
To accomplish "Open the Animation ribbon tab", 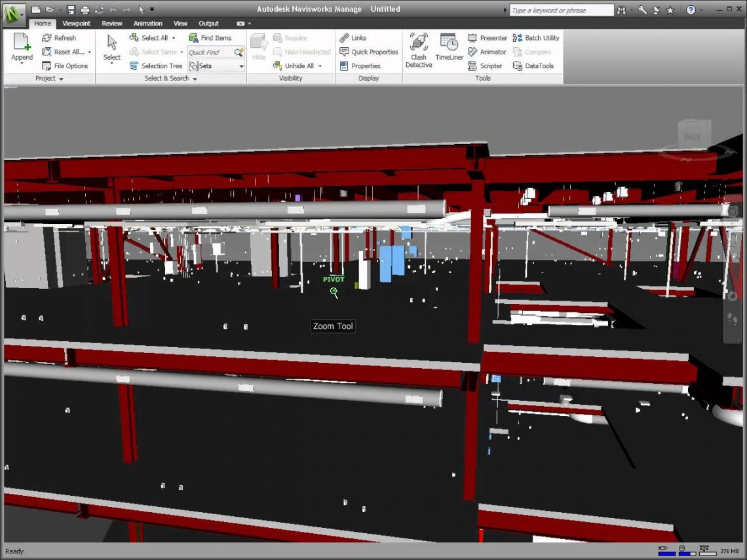I will [x=148, y=24].
